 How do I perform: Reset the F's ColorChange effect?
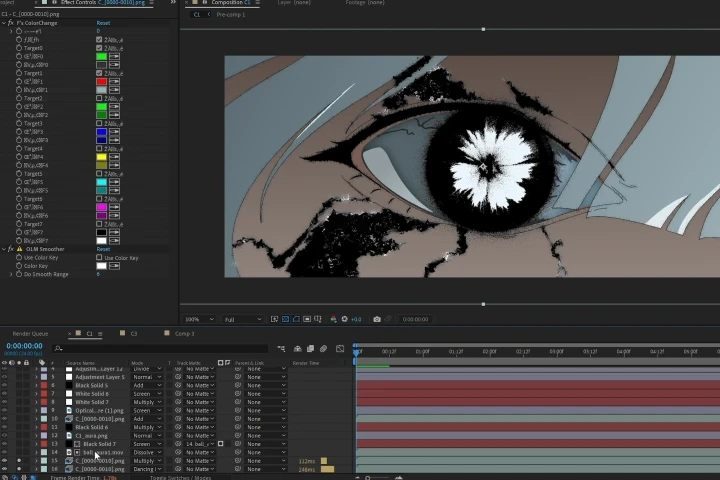103,23
